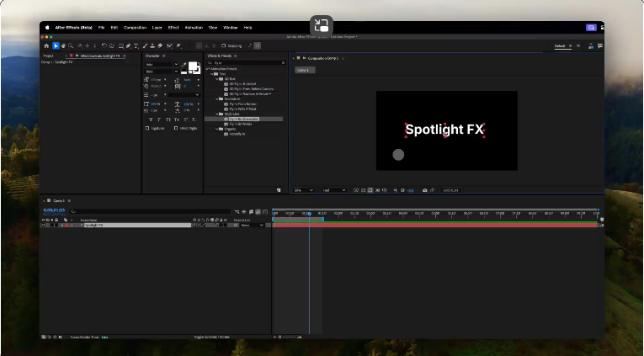Screen dimensions: 644x356
Task: Click the Home icon in the toolbar
Action: 46,46
